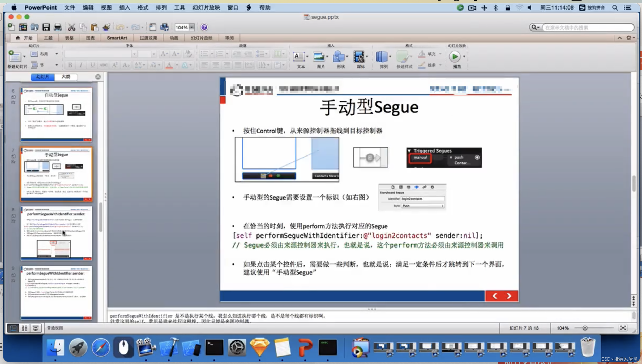The image size is (642, 364).
Task: Open the ribbon settings gear dropdown
Action: pos(630,38)
